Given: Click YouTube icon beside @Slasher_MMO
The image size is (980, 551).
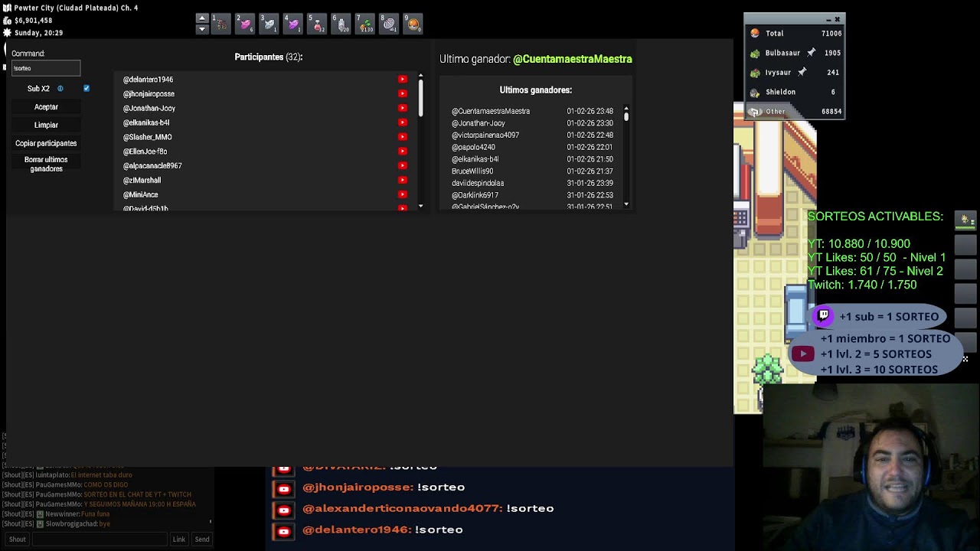Looking at the screenshot, I should (x=403, y=137).
